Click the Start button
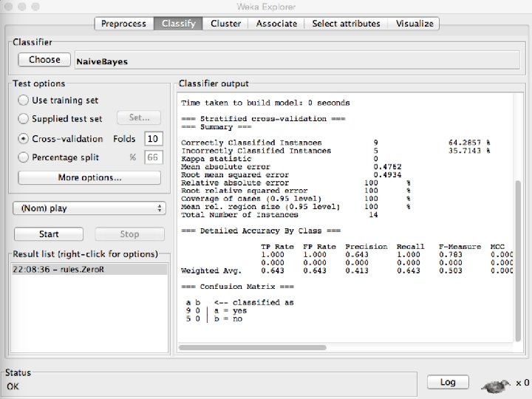The width and height of the screenshot is (532, 399). point(49,233)
